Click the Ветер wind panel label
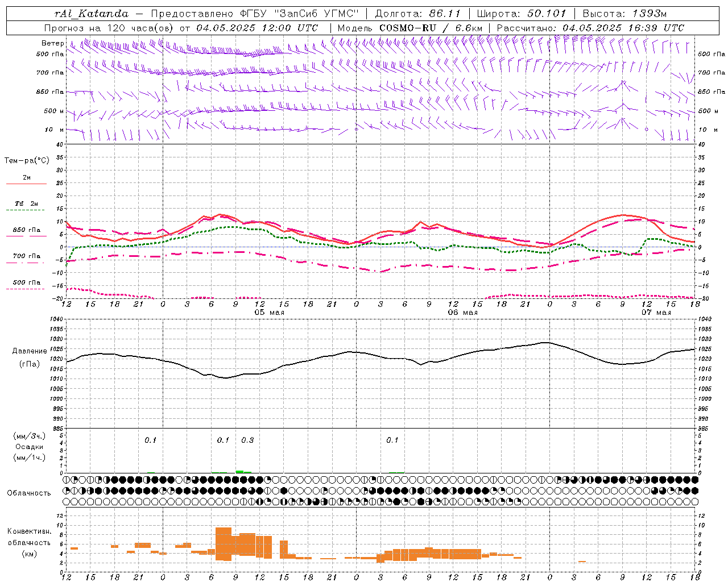This screenshot has height=582, width=728. click(x=52, y=43)
